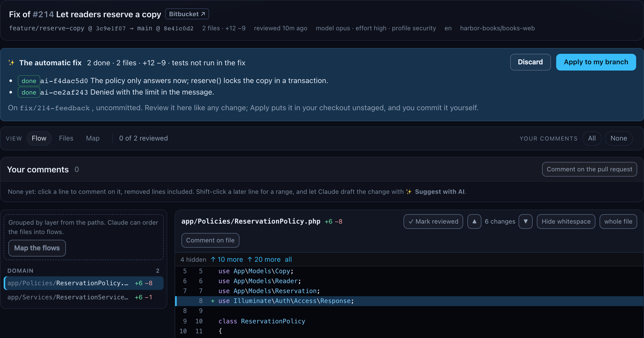Image resolution: width=644 pixels, height=338 pixels.
Task: Click the 'class ReservationPolicy' code line
Action: click(409, 321)
